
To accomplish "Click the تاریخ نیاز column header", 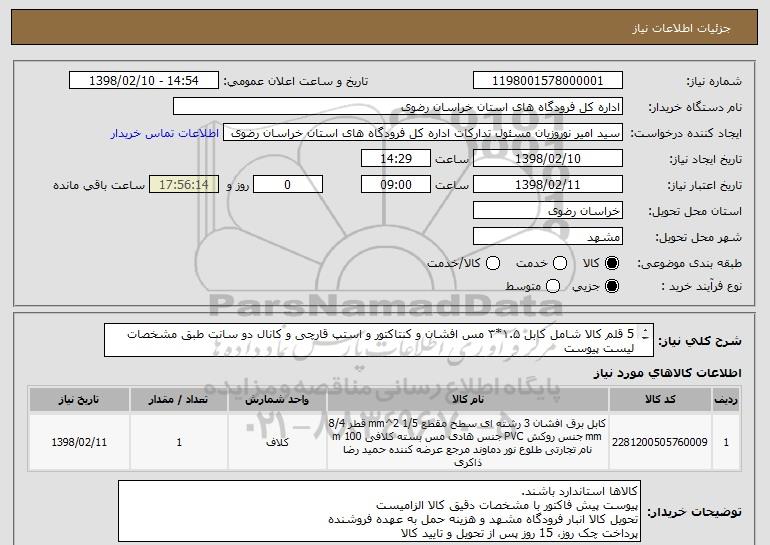I will tap(79, 400).
